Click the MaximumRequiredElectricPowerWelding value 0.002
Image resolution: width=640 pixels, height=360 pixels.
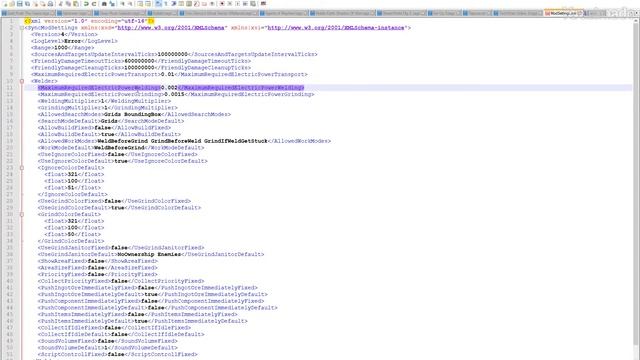pyautogui.click(x=169, y=88)
